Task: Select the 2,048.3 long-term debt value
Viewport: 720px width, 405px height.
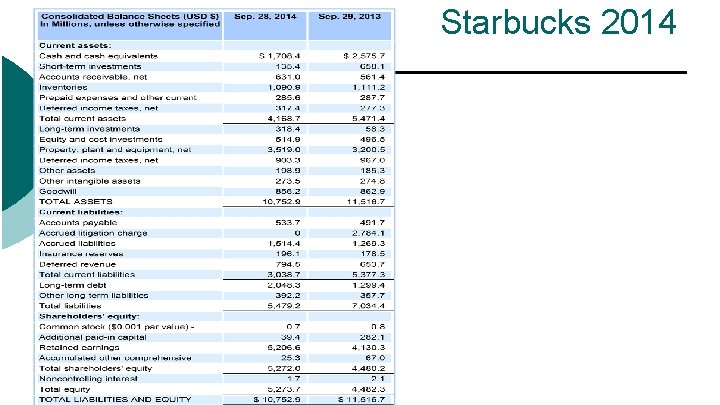Action: pos(284,285)
